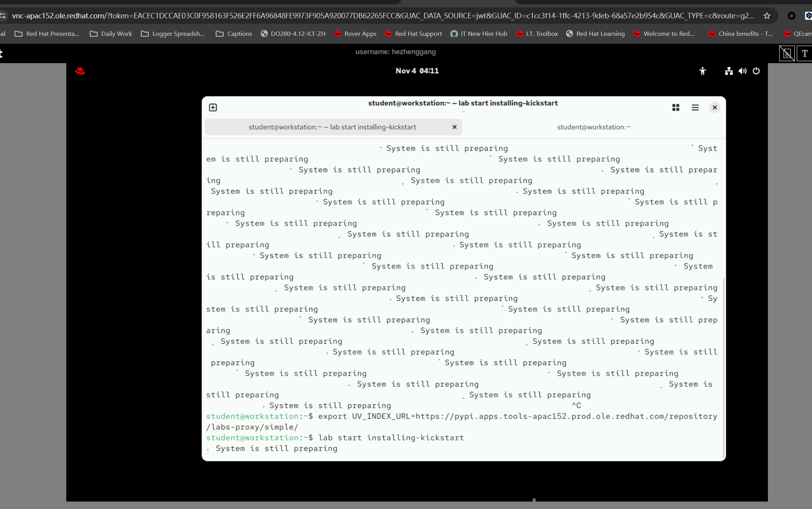The width and height of the screenshot is (812, 509).
Task: Click the text input T icon
Action: coord(805,53)
